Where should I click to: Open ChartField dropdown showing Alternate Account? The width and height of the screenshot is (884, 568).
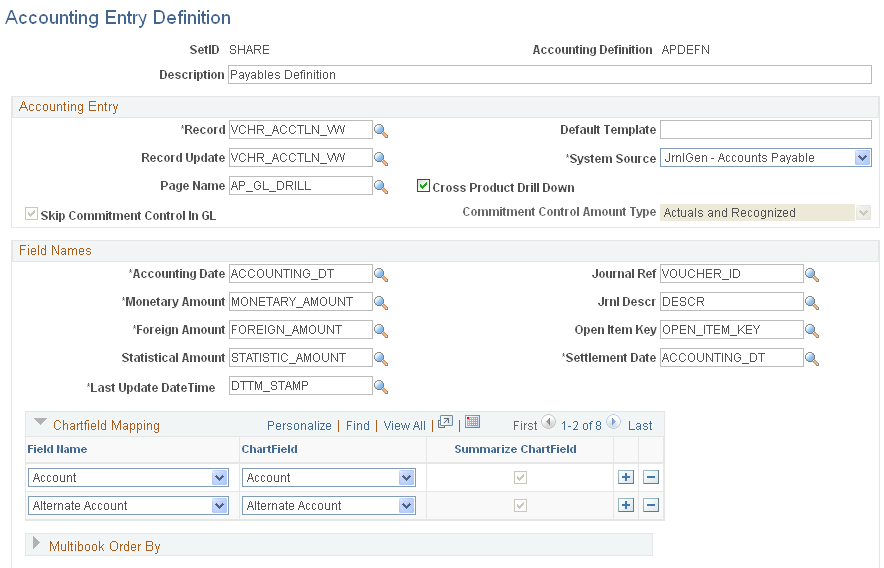(329, 505)
